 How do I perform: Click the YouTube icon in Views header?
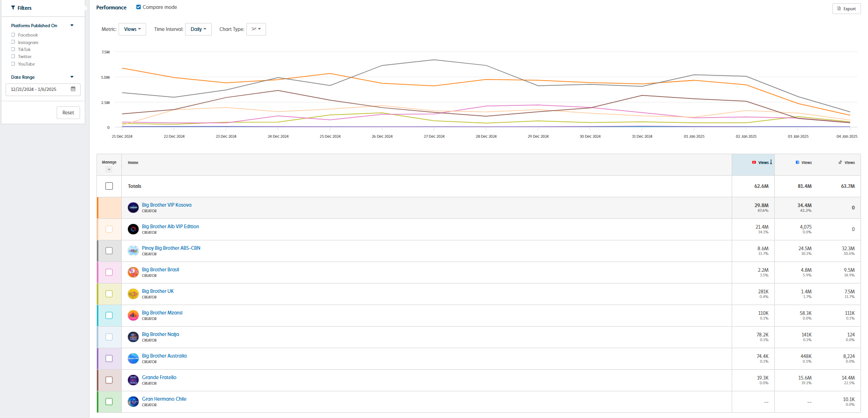[x=754, y=163]
